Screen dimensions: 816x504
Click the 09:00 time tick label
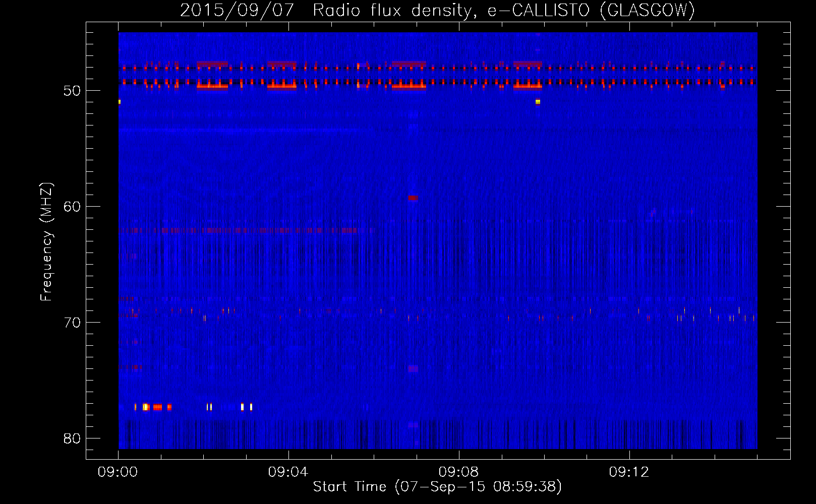click(x=118, y=472)
